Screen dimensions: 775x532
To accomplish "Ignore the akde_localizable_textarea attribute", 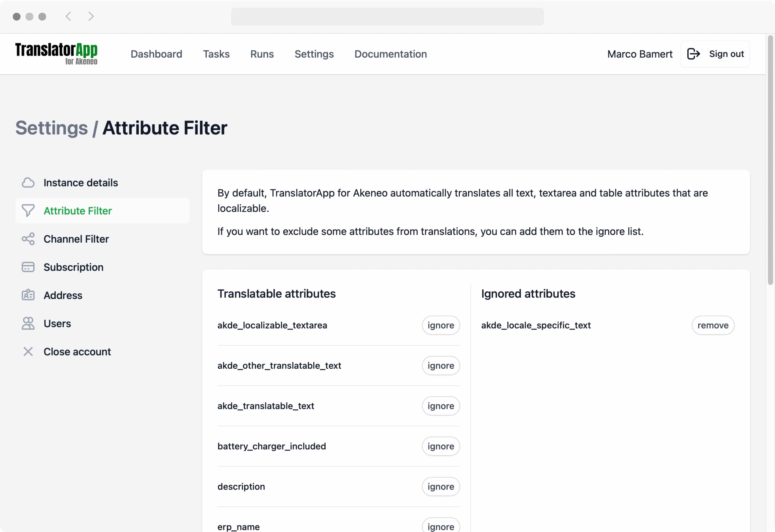I will tap(440, 325).
